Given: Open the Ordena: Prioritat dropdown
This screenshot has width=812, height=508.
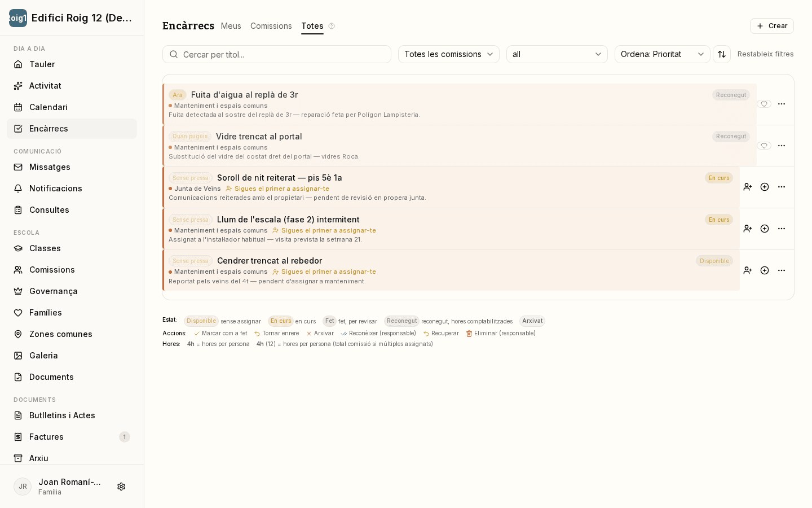Looking at the screenshot, I should (663, 54).
